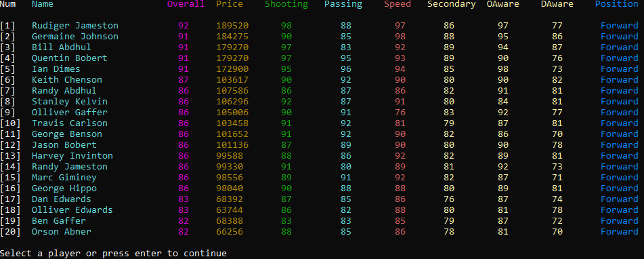Image resolution: width=644 pixels, height=259 pixels.
Task: Select the name Ben Gaffer
Action: [59, 221]
